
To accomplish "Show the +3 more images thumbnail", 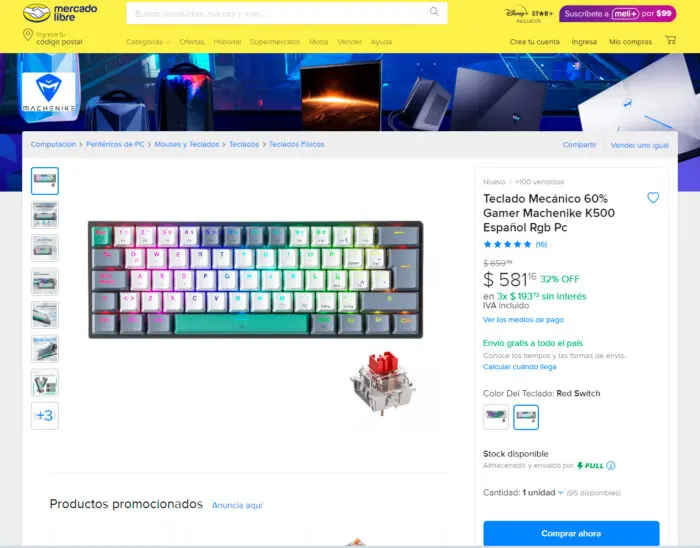I will click(45, 415).
